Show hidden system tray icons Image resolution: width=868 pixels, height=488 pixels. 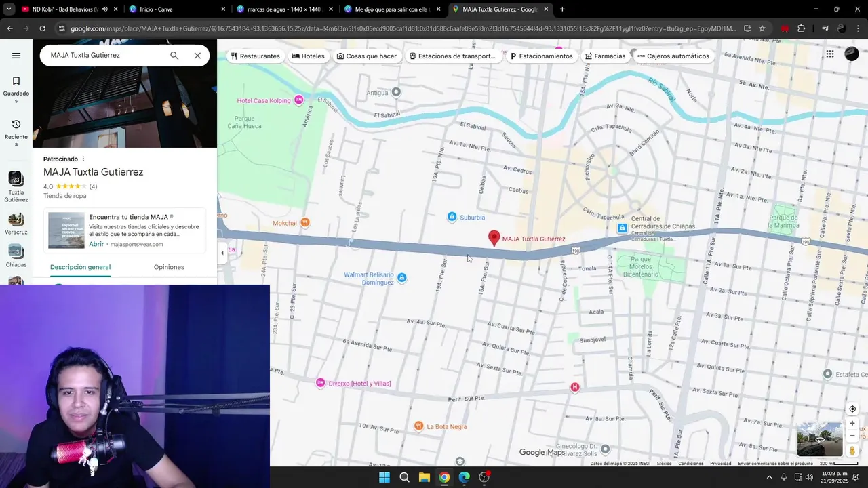click(x=769, y=477)
